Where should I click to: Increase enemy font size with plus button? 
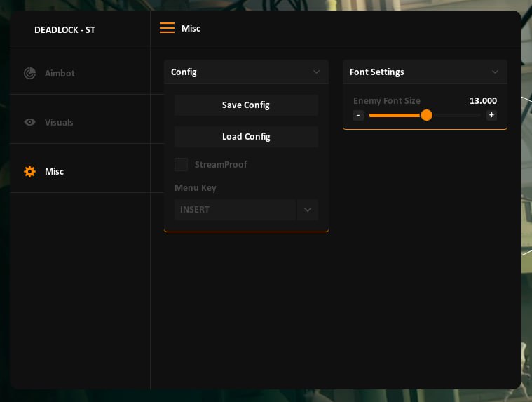(x=491, y=115)
